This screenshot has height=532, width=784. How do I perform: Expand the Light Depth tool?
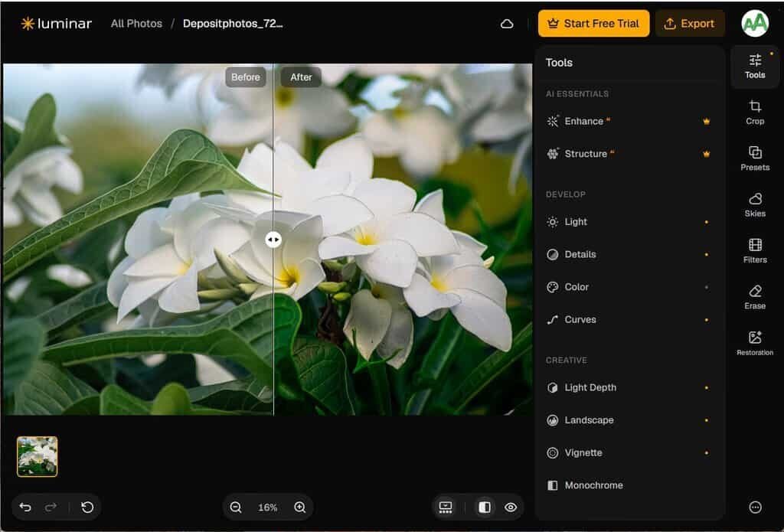(x=629, y=387)
